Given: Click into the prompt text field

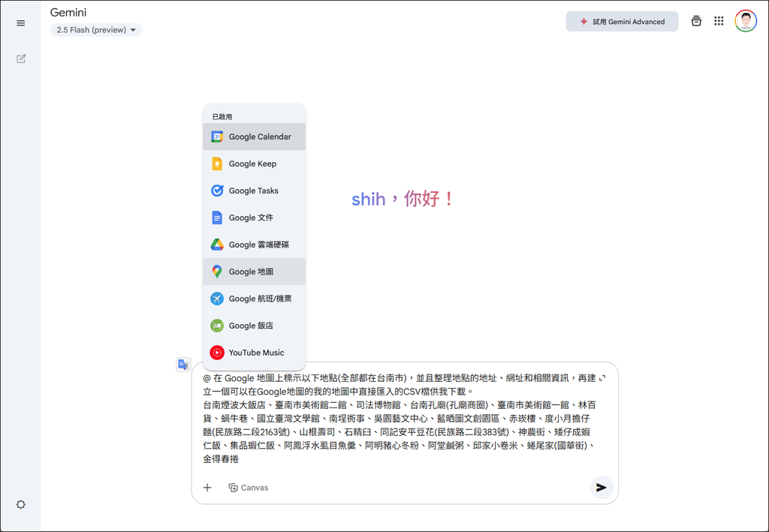Looking at the screenshot, I should 400,419.
